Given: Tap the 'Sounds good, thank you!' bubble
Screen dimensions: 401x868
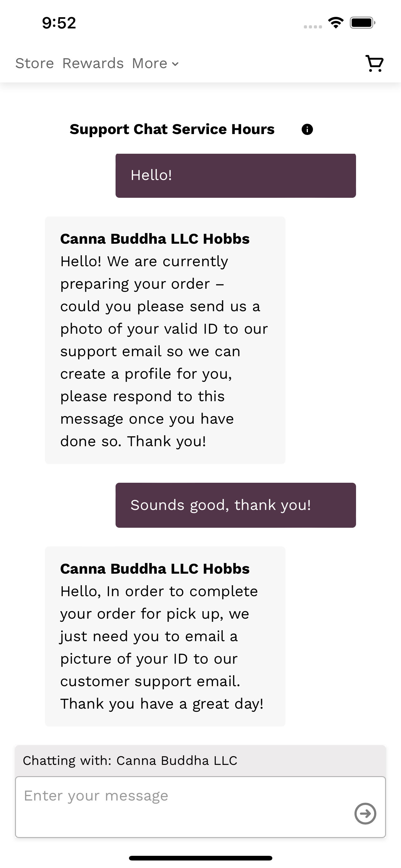Looking at the screenshot, I should pyautogui.click(x=236, y=505).
